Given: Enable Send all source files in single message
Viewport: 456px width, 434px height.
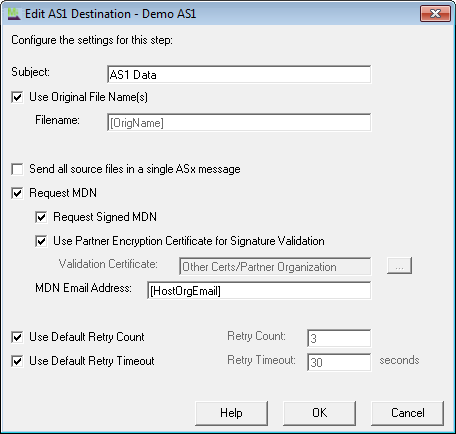Looking at the screenshot, I should [x=17, y=169].
